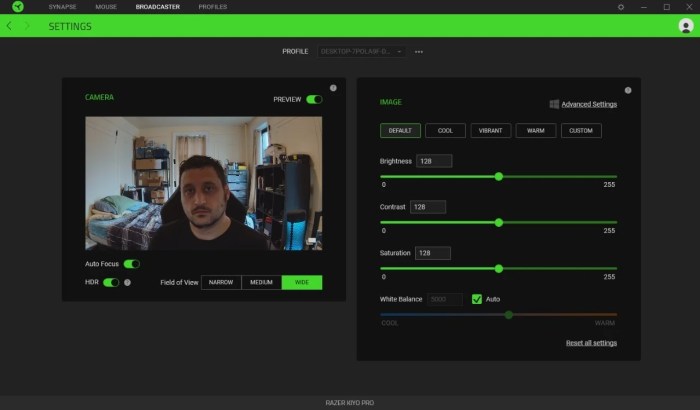This screenshot has height=410, width=700.
Task: Expand the Profile dropdown
Action: pyautogui.click(x=362, y=51)
